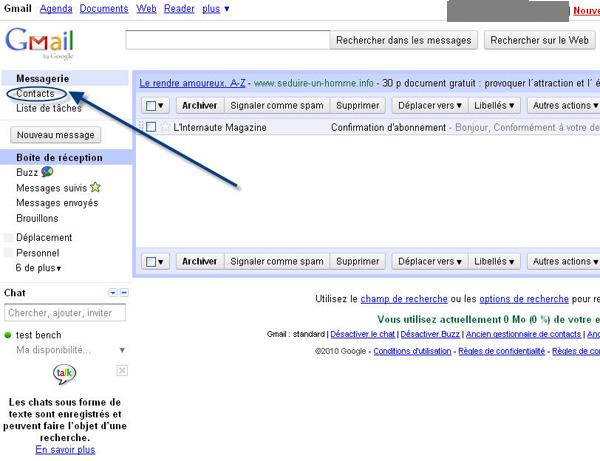Open Documents from top bar
The width and height of the screenshot is (600, 461).
click(104, 8)
